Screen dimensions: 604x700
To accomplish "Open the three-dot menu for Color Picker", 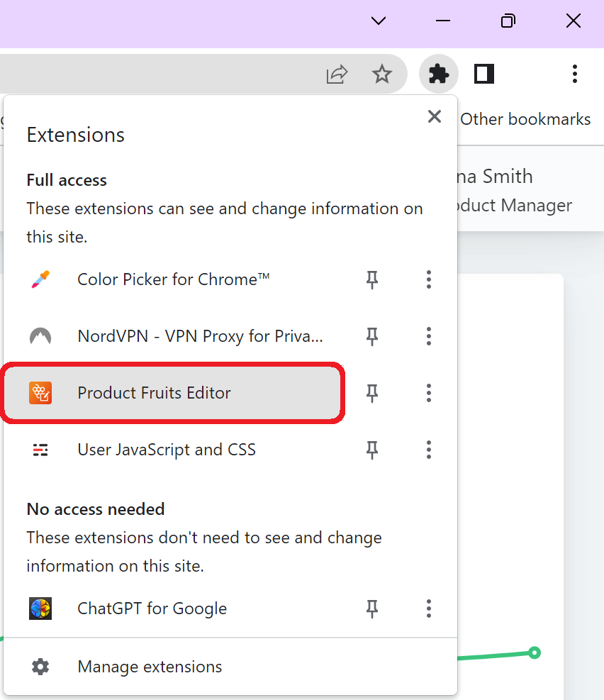I will [428, 279].
